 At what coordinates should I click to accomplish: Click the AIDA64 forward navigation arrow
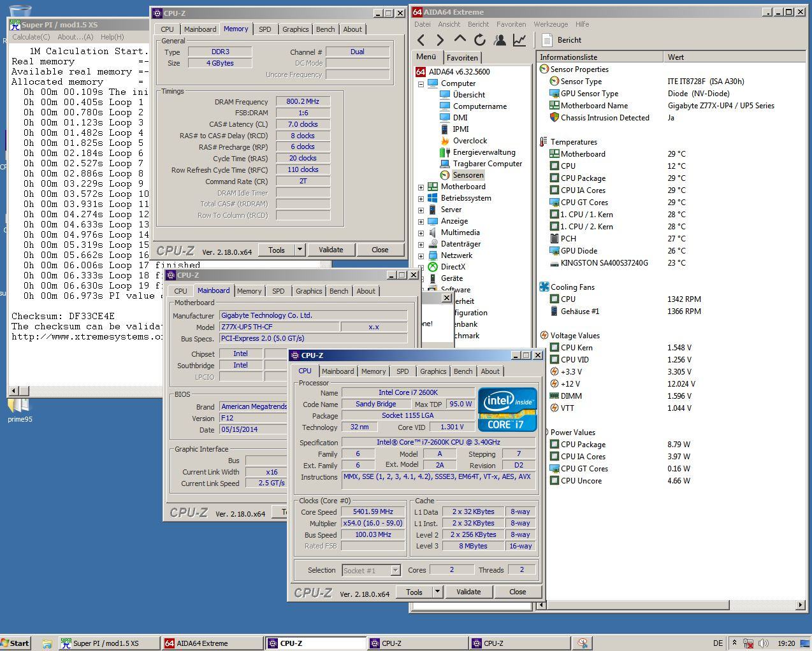[440, 40]
